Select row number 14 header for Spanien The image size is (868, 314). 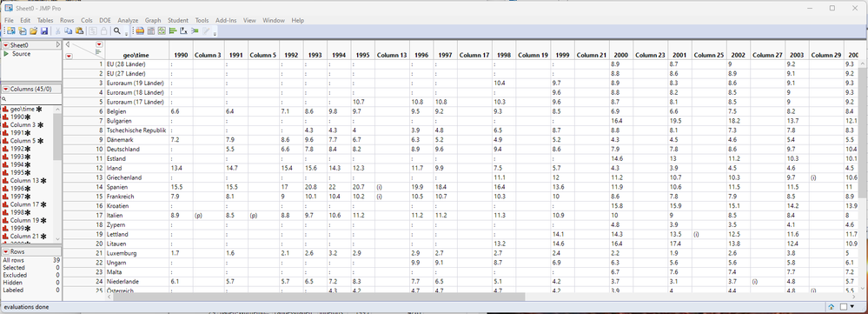(x=83, y=187)
